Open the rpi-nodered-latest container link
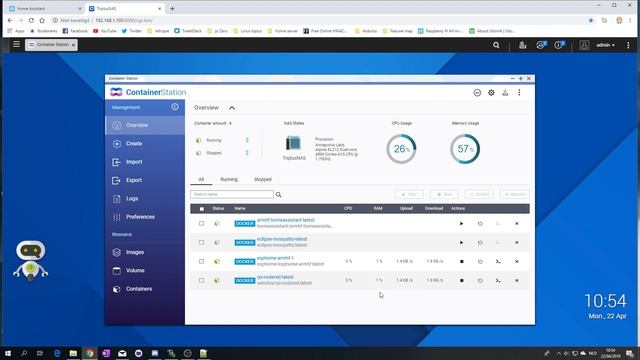 tap(275, 277)
